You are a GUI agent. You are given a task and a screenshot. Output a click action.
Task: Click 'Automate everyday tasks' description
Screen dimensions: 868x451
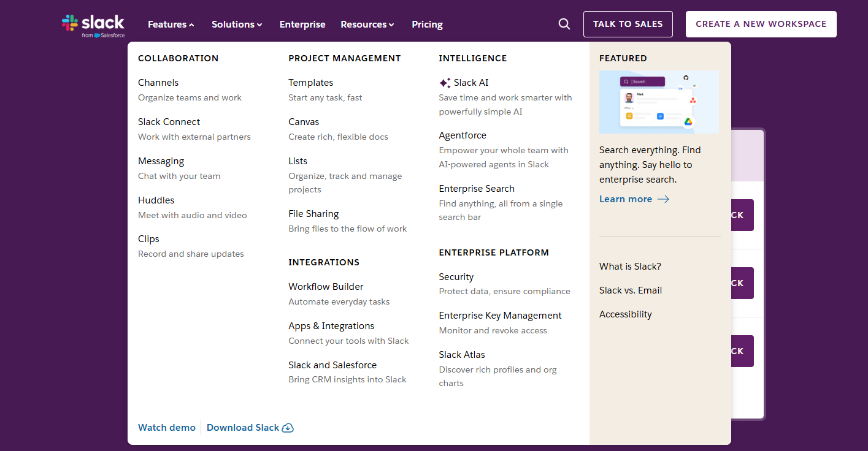tap(339, 302)
